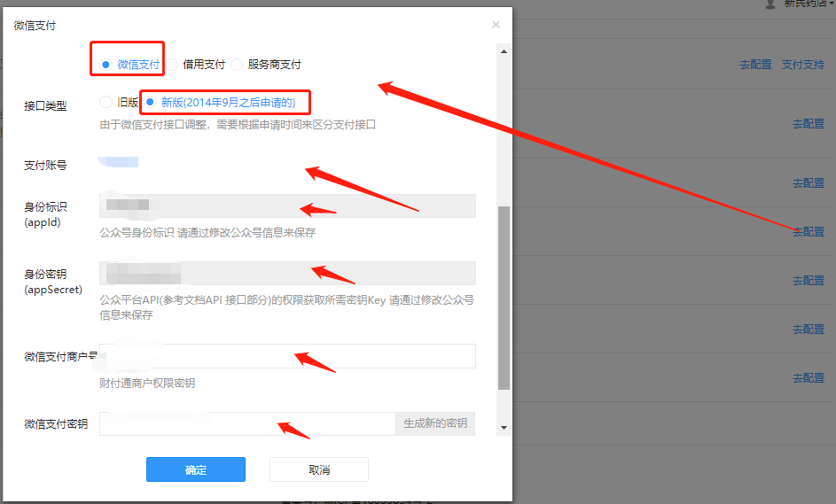Focus the 微信支付商户号 input field

tap(287, 356)
